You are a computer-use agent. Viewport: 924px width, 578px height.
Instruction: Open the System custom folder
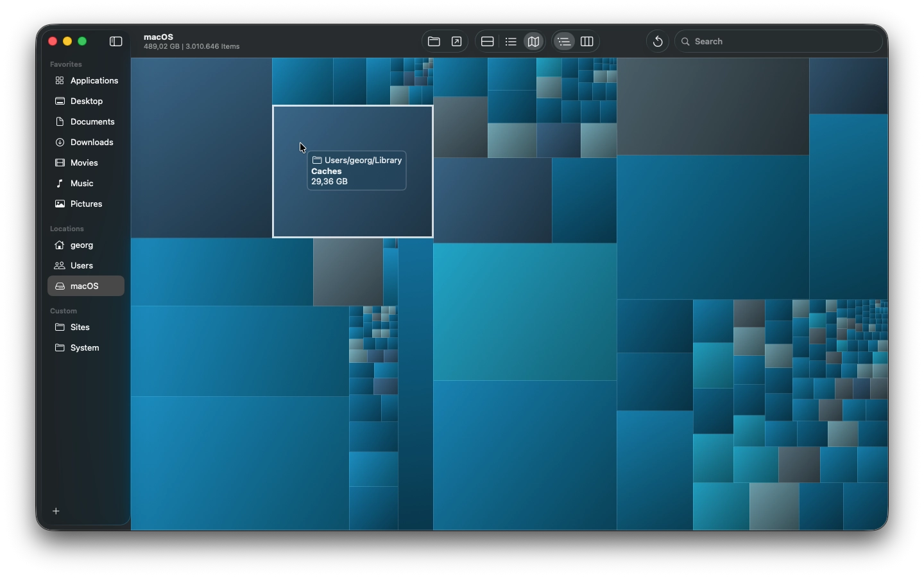click(x=86, y=348)
